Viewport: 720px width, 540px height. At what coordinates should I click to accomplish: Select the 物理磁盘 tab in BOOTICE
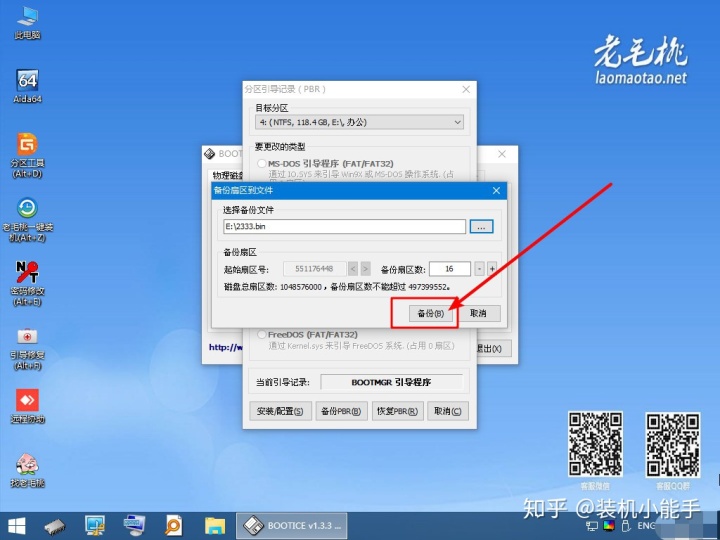tap(227, 176)
